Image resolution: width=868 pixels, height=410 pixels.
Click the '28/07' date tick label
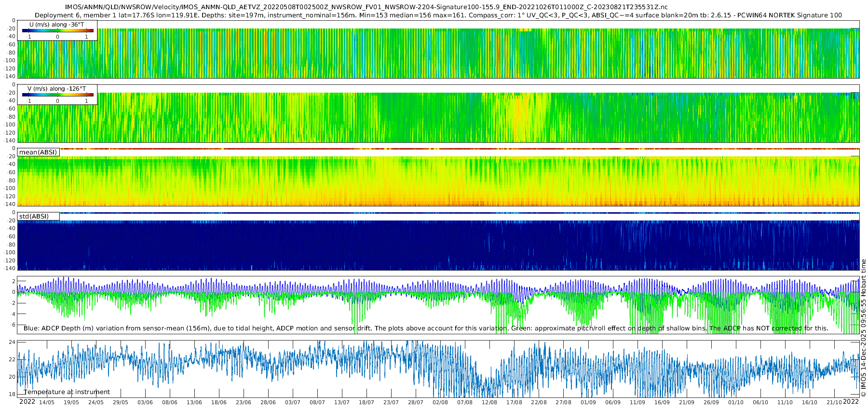tap(416, 402)
